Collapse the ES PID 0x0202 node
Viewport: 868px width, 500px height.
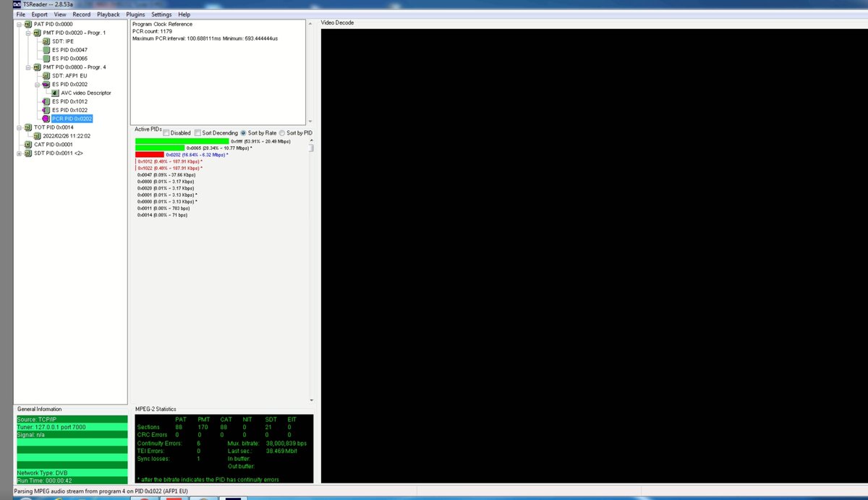[x=38, y=84]
